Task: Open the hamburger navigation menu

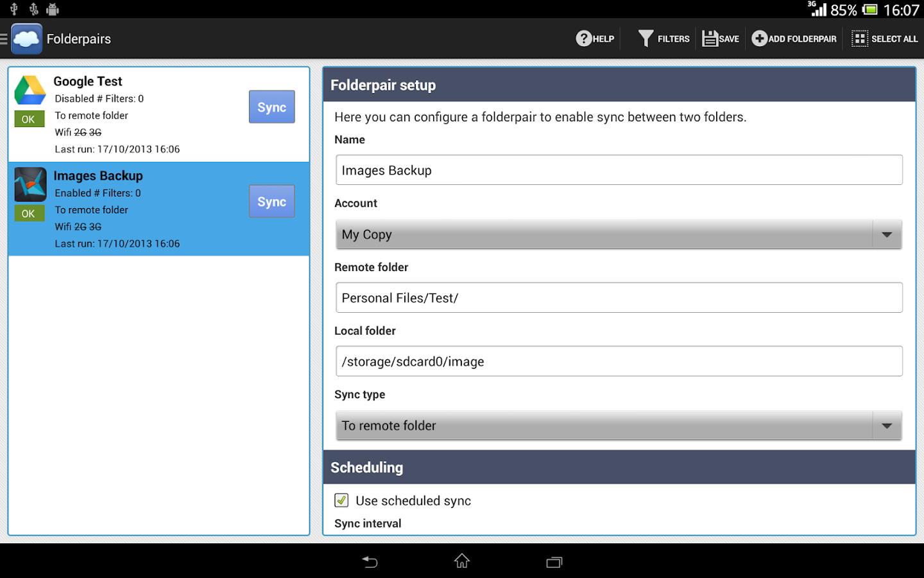Action: point(4,38)
